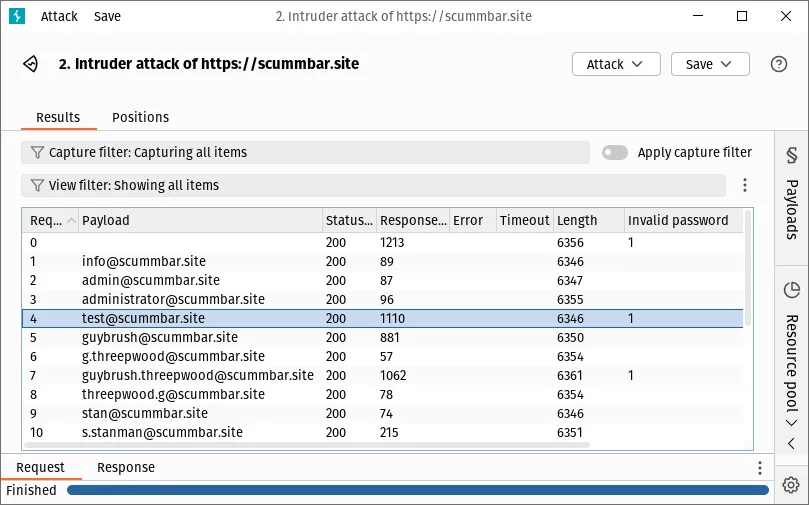Expand more side panels with down chevron

pyautogui.click(x=791, y=423)
